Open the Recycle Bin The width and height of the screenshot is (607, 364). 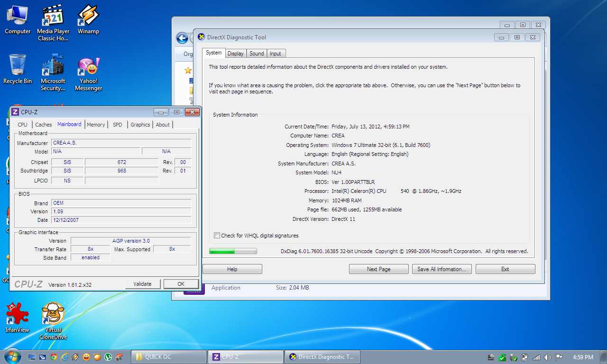click(x=18, y=69)
